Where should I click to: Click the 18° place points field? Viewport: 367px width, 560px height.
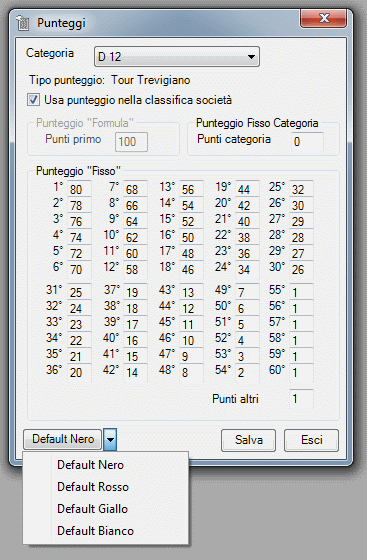pos(191,269)
